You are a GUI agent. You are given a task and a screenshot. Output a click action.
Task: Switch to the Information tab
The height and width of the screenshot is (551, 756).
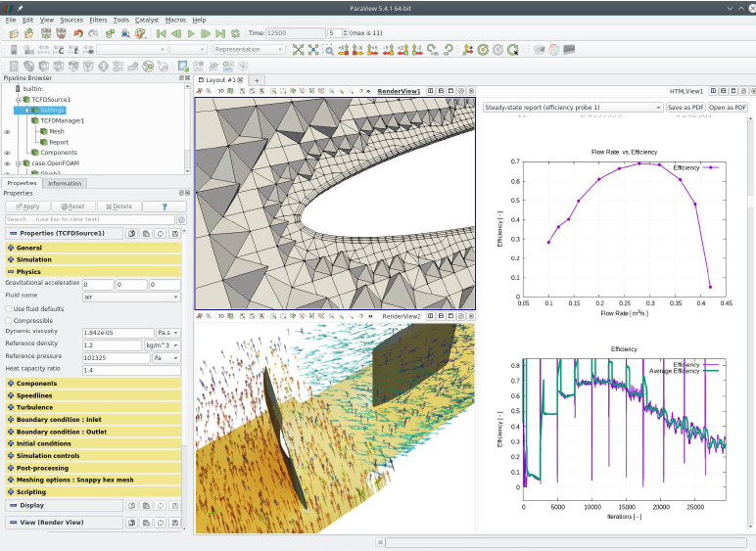pos(65,184)
